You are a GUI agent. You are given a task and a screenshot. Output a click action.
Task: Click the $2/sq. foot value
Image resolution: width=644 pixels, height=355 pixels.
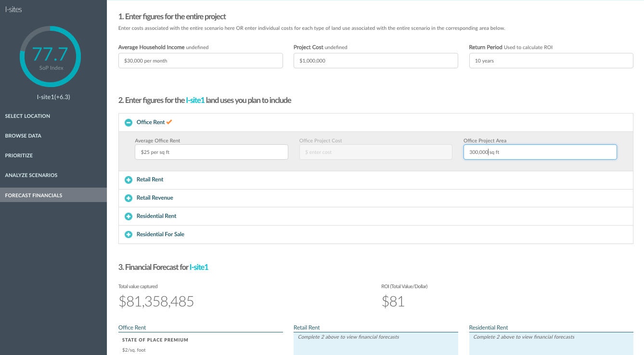pyautogui.click(x=134, y=350)
